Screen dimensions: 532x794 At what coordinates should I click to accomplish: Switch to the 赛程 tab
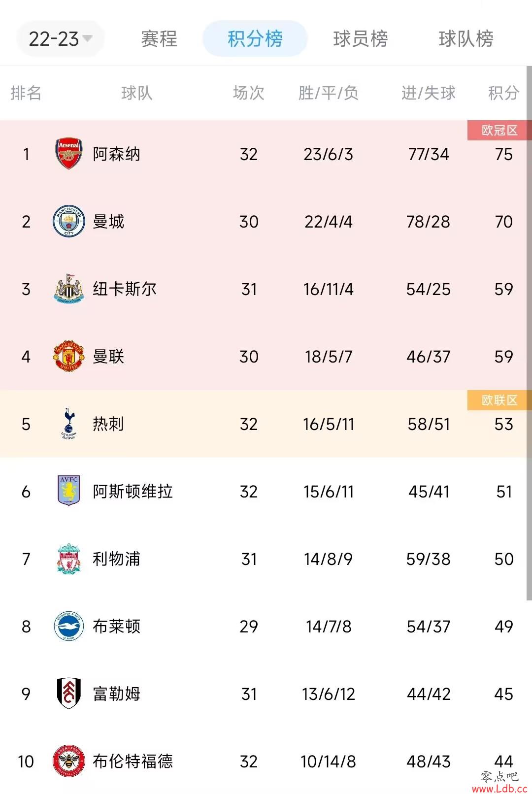[159, 38]
